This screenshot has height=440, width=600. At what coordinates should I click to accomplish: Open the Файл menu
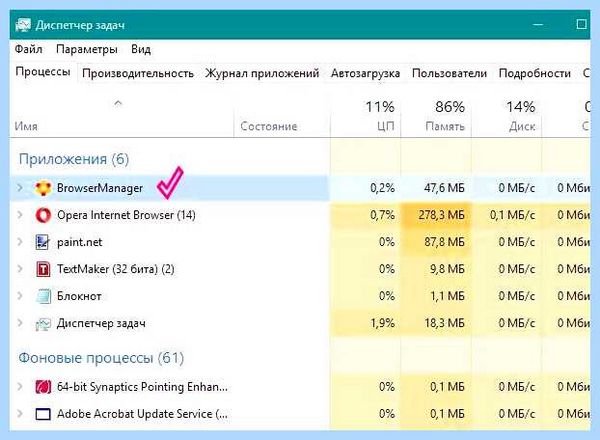click(28, 49)
